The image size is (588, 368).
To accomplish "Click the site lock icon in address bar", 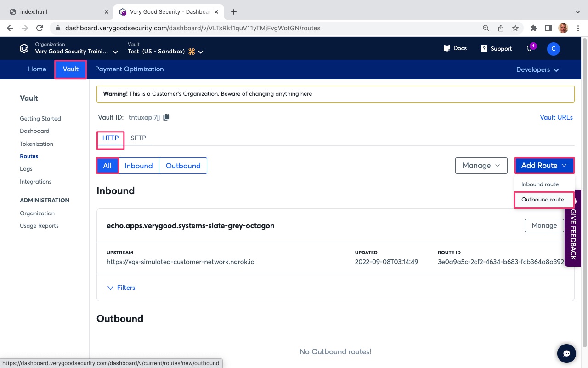I will (x=57, y=28).
